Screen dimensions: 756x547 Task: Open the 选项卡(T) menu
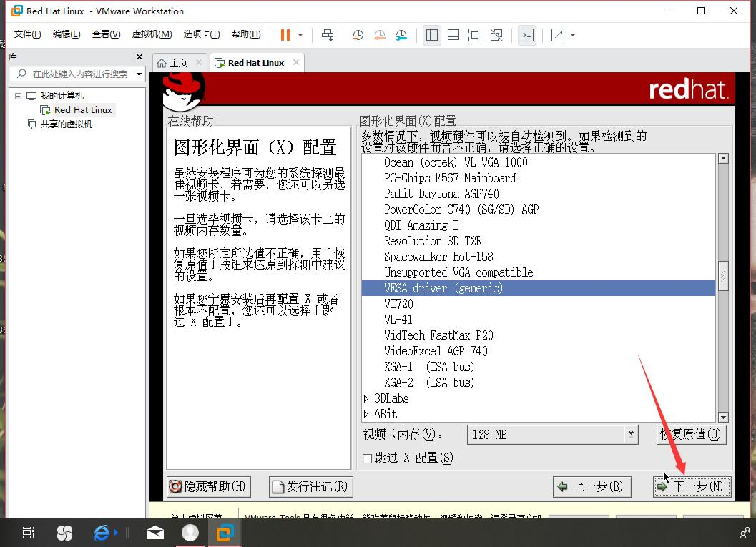pos(202,34)
